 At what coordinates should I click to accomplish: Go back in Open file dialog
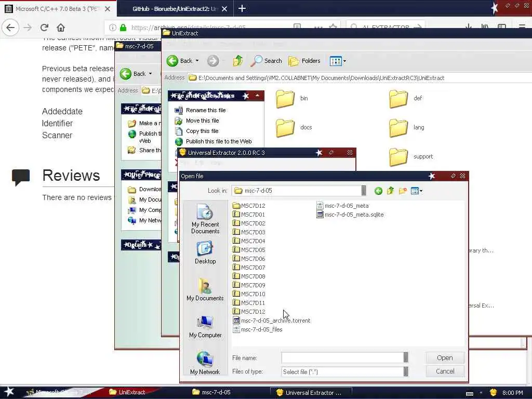378,191
